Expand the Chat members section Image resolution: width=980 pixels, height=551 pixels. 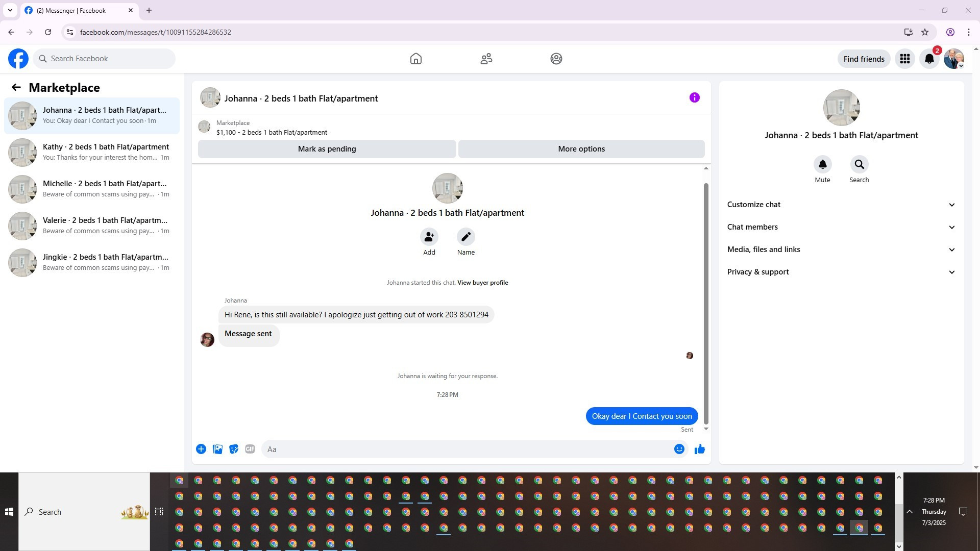coord(841,227)
